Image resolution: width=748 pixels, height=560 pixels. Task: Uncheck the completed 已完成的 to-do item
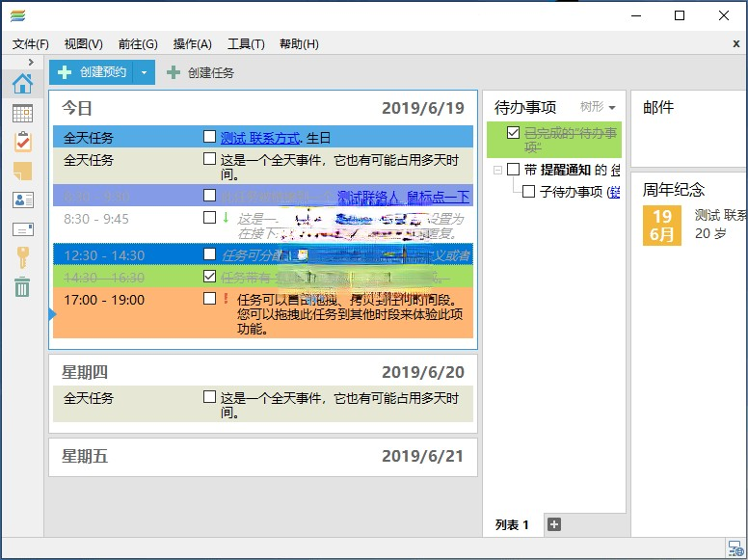pos(513,133)
